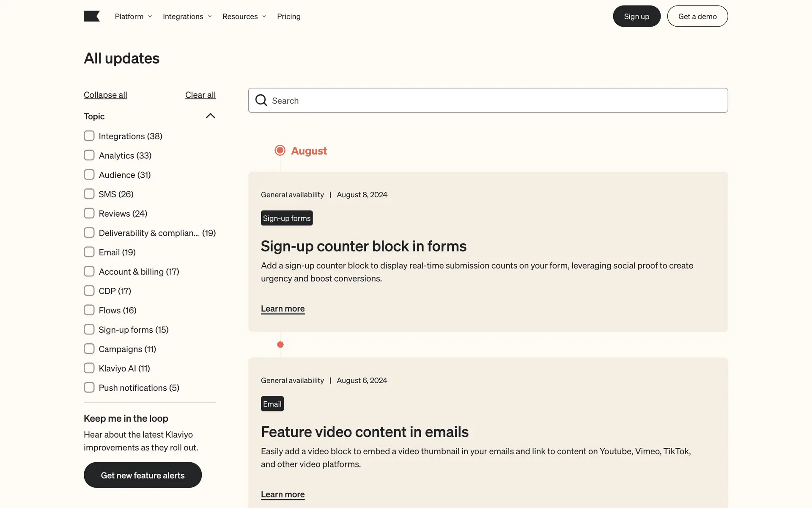Open the Resources dropdown menu
Image resolution: width=812 pixels, height=508 pixels.
[244, 17]
